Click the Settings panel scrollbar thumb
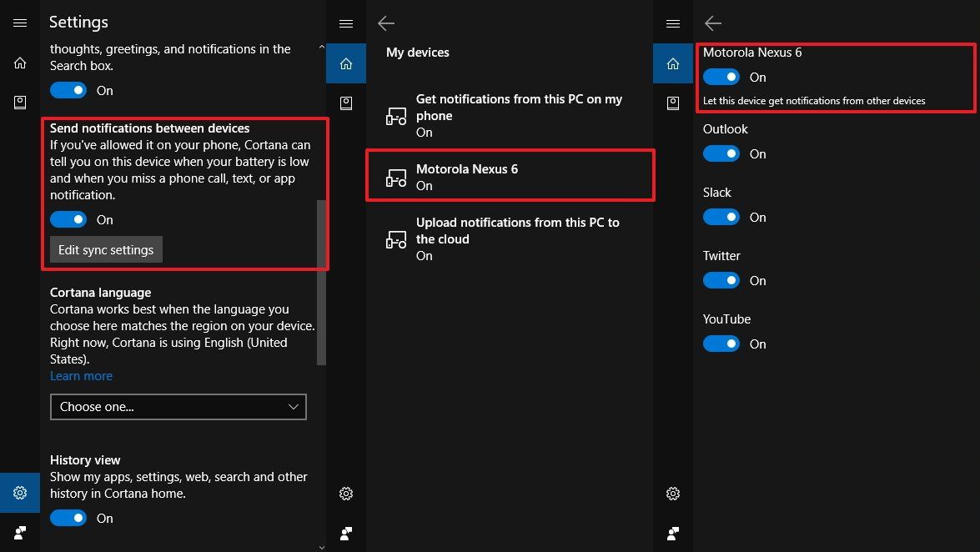Image resolution: width=980 pixels, height=552 pixels. click(x=322, y=283)
